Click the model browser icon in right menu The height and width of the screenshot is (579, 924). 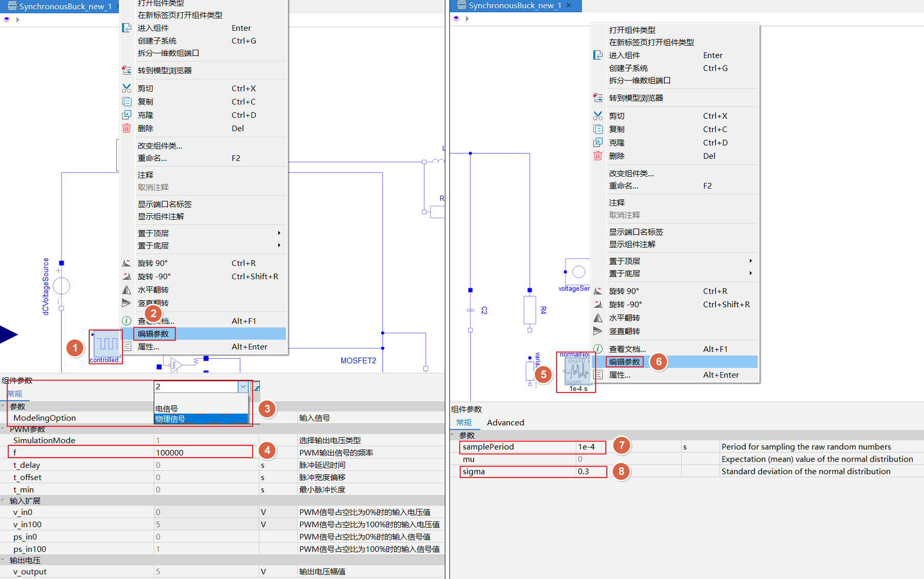coord(598,98)
